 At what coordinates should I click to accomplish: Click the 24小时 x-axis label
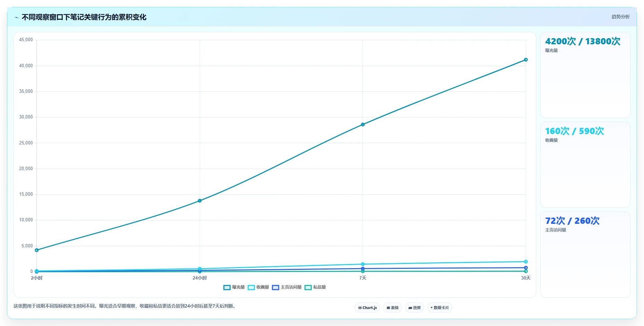point(200,278)
